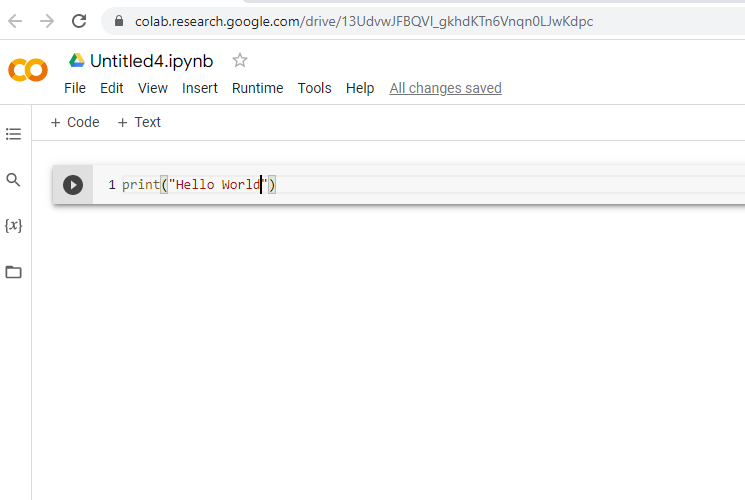The width and height of the screenshot is (745, 500).
Task: Open the Runtime menu
Action: pyautogui.click(x=258, y=88)
